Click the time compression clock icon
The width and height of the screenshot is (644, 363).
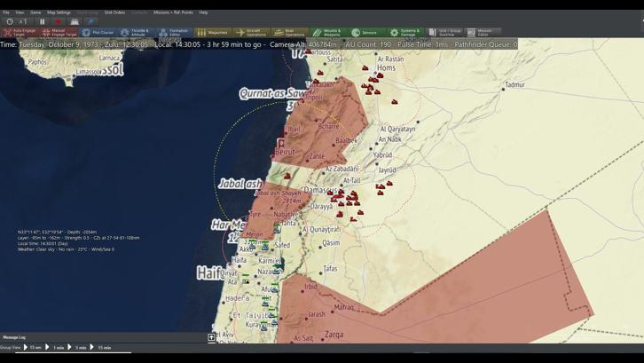pyautogui.click(x=10, y=21)
